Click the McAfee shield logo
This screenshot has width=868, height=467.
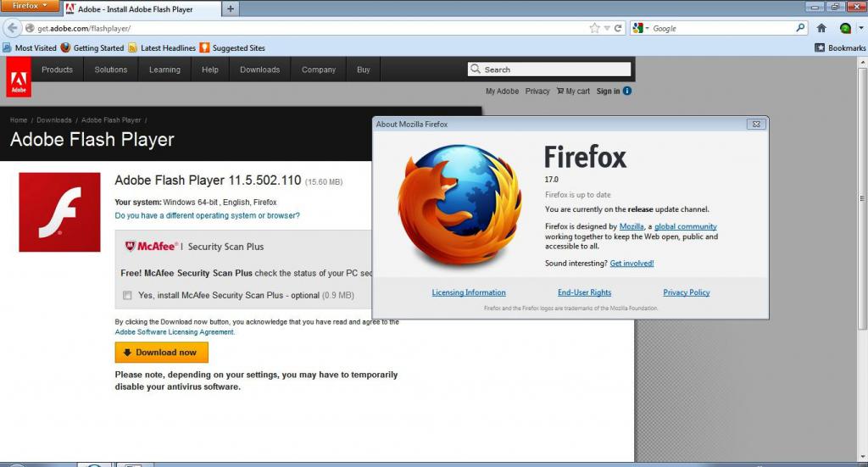click(130, 247)
